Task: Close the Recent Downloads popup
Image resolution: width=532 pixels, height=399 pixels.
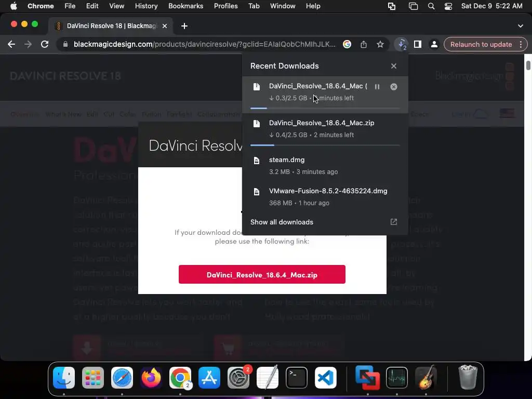Action: coord(394,66)
